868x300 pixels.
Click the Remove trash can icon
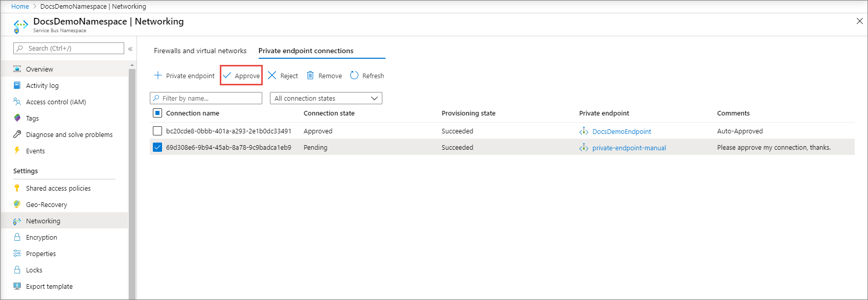[x=310, y=76]
